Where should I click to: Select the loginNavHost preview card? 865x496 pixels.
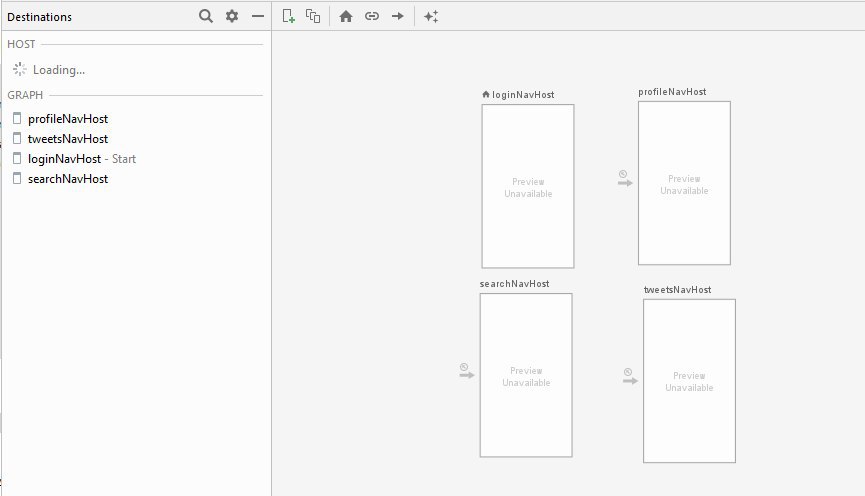(528, 186)
